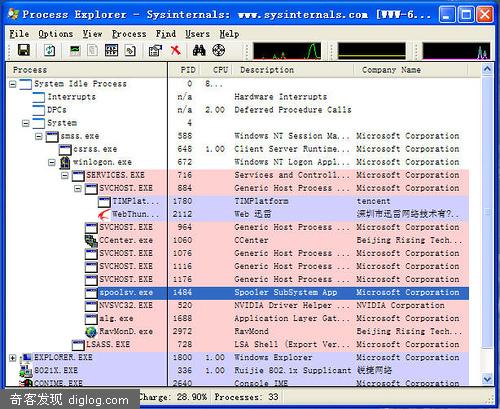Image resolution: width=500 pixels, height=409 pixels.
Task: Collapse the SERVICES.EXE tree node
Action: click(x=65, y=176)
